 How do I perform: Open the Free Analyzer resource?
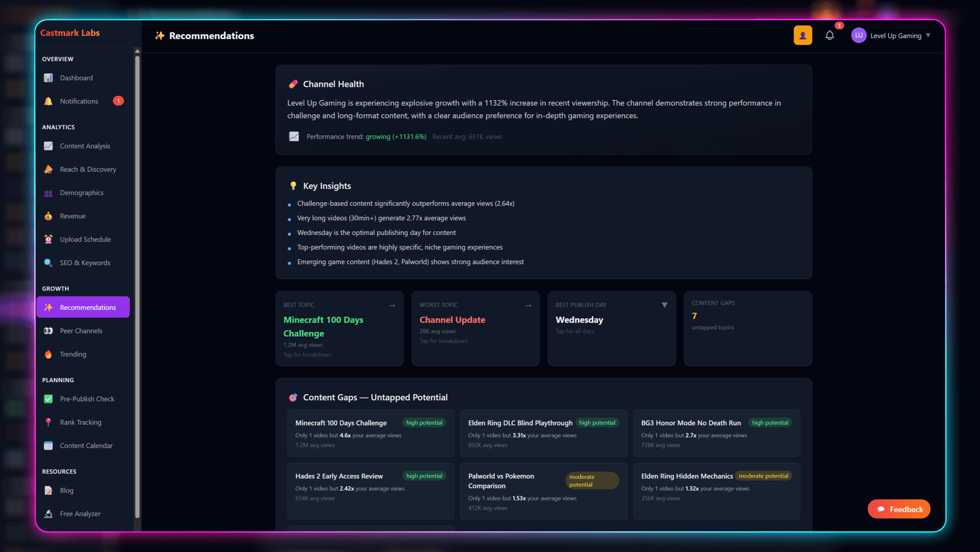click(80, 513)
